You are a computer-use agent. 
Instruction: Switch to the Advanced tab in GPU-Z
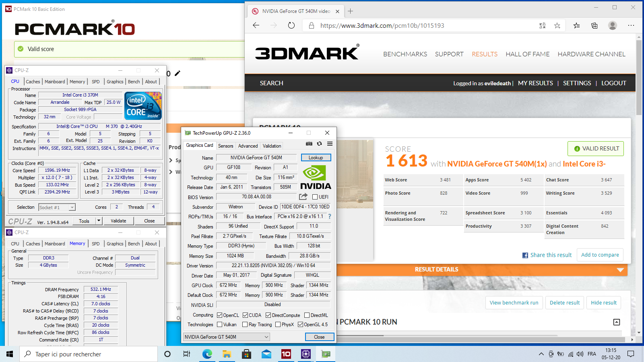(x=248, y=146)
